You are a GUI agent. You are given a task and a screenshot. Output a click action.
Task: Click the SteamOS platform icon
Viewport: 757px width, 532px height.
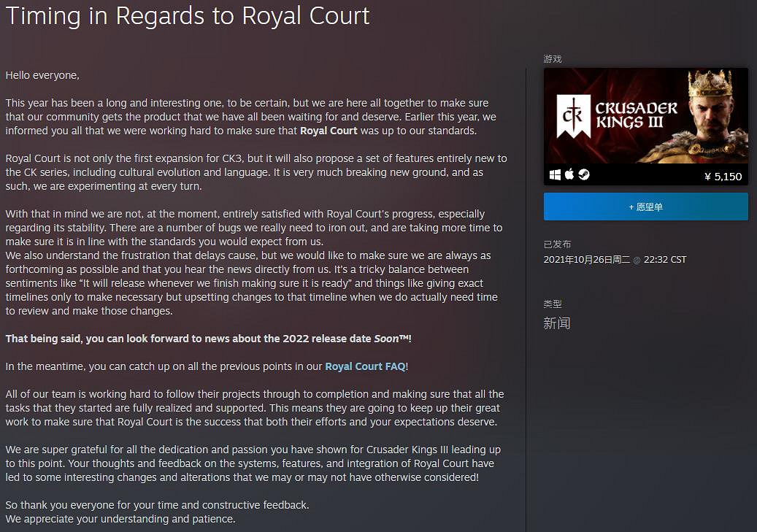click(x=584, y=175)
